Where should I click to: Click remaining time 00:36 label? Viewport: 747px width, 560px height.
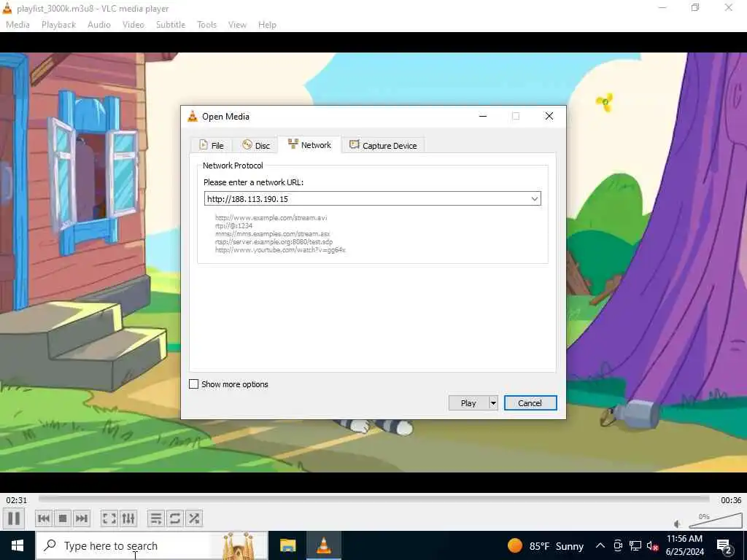[x=731, y=500]
